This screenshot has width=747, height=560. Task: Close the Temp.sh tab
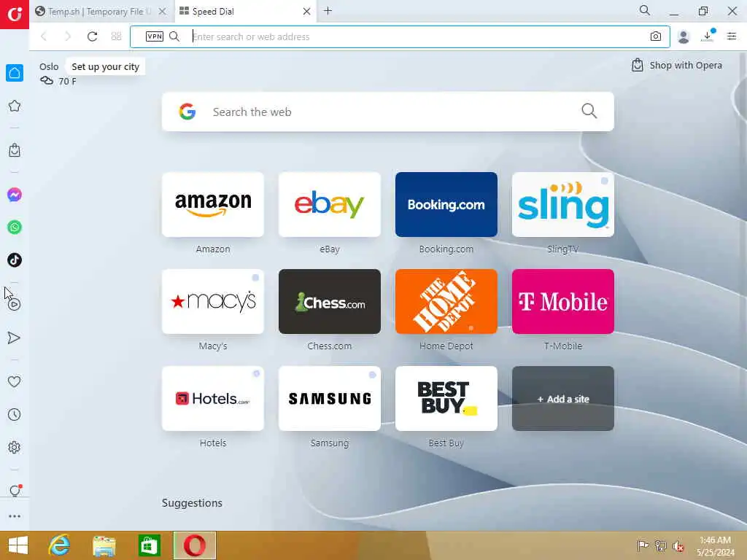[x=163, y=12]
